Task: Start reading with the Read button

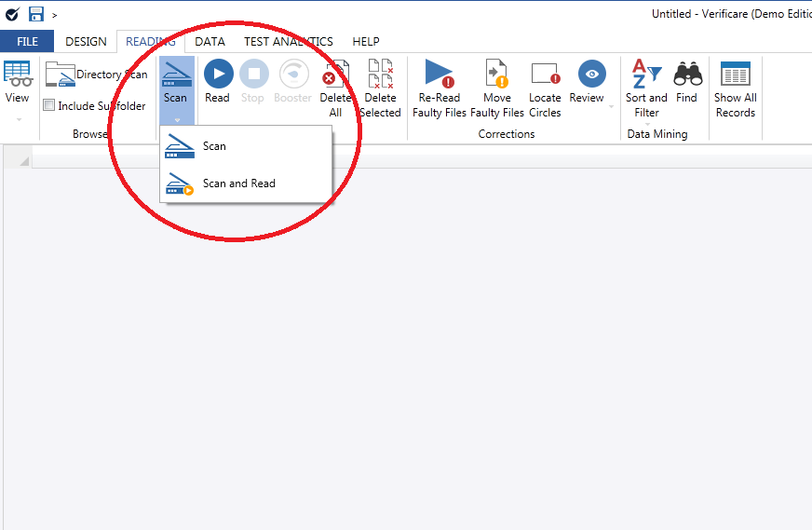Action: tap(218, 82)
